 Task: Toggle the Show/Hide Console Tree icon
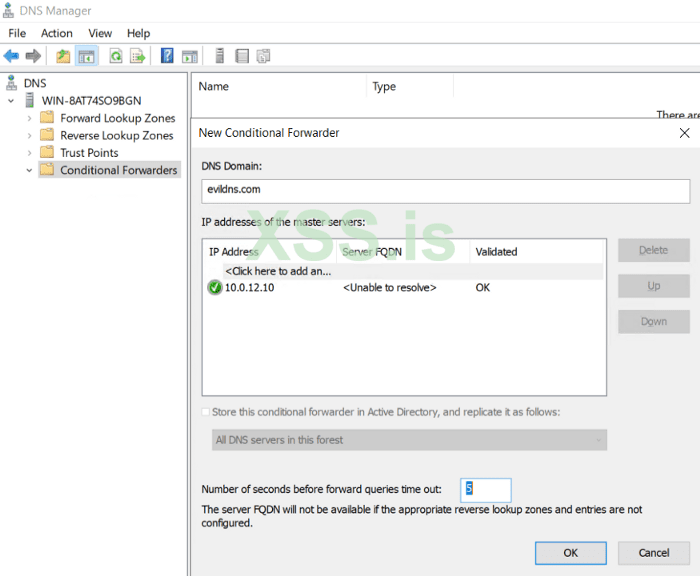click(x=86, y=56)
